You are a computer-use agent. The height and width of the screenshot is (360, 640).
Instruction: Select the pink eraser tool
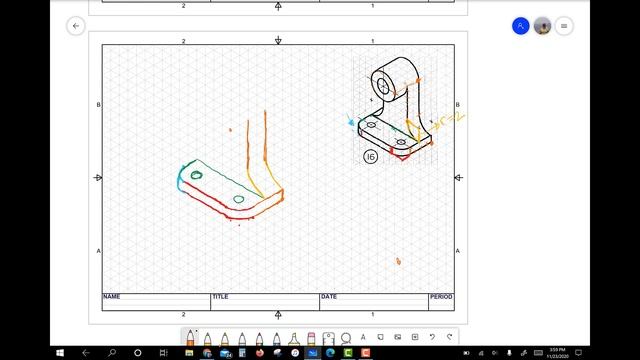(311, 338)
